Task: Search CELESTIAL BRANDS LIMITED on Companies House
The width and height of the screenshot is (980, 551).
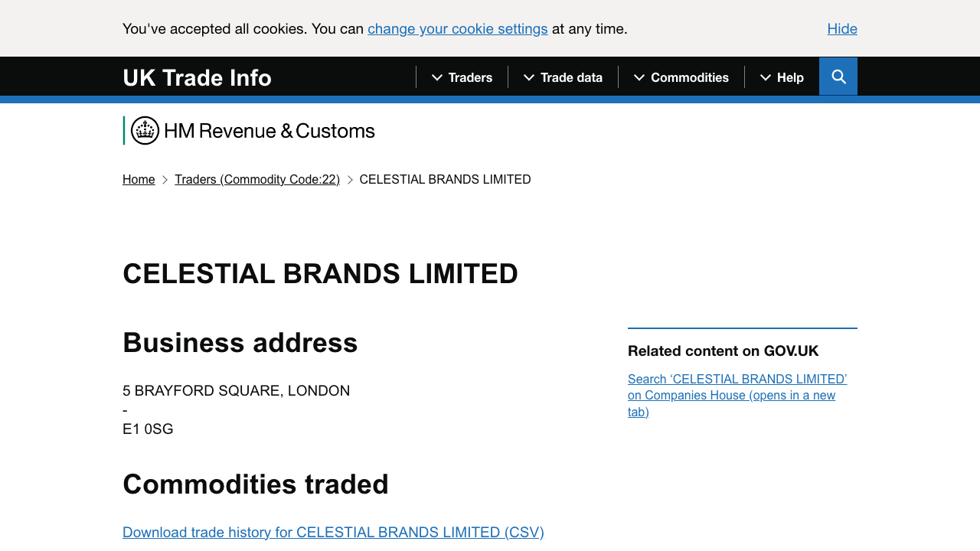Action: click(x=737, y=395)
